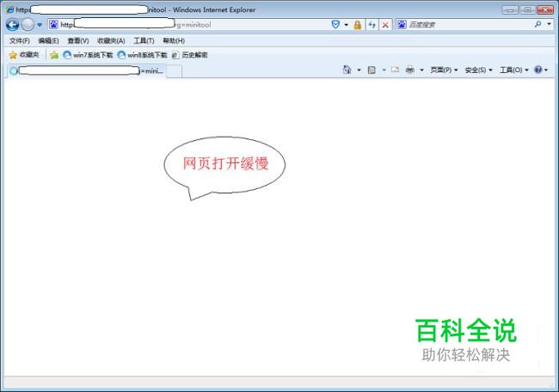This screenshot has height=392, width=559.
Task: Open the 编辑(E) menu
Action: pos(48,40)
